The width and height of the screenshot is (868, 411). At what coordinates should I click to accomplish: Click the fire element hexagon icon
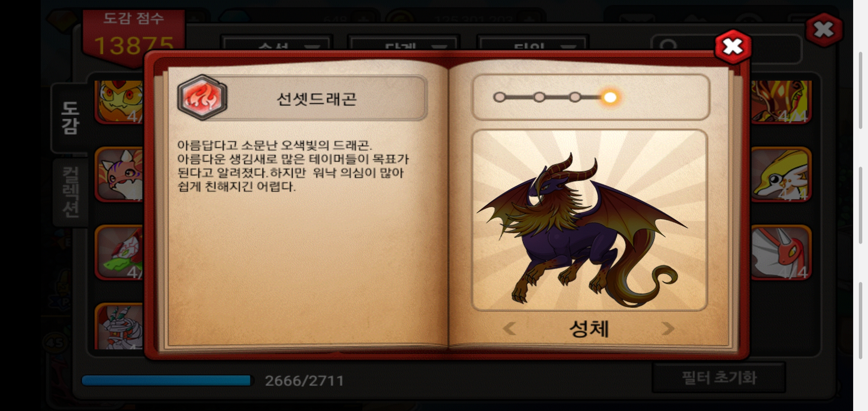[x=202, y=97]
